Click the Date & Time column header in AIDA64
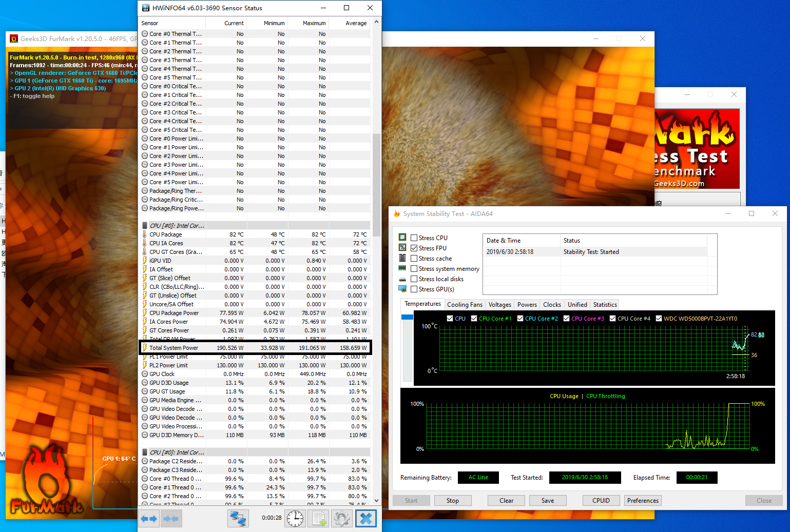 coord(522,241)
